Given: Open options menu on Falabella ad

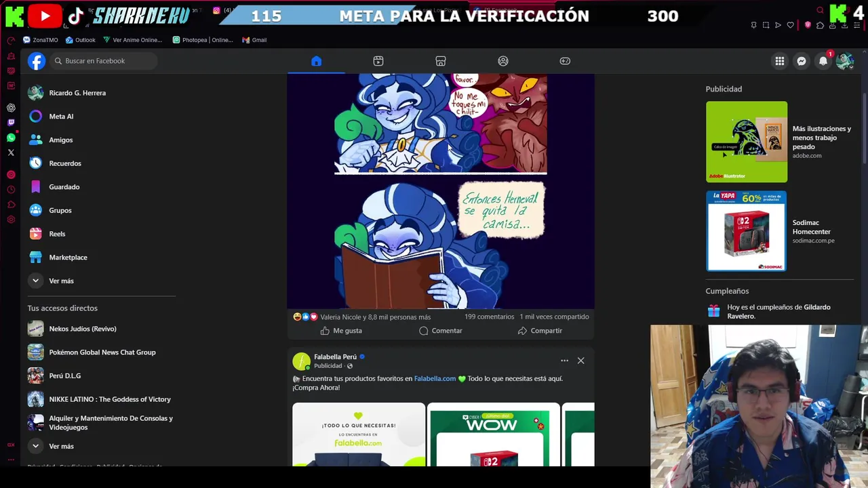Looking at the screenshot, I should [564, 361].
